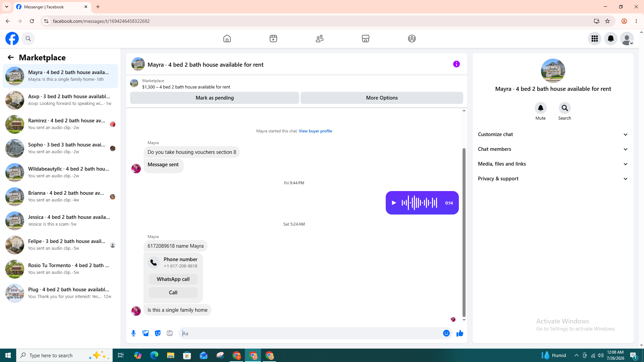This screenshot has width=644, height=362.
Task: Click the phone number handset icon
Action: [154, 262]
